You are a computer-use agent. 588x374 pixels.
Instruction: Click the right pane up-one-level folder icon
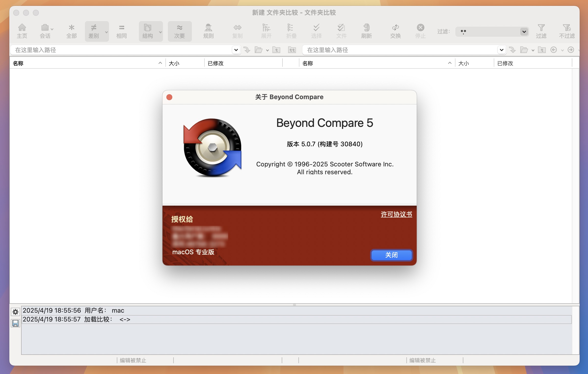coord(542,50)
